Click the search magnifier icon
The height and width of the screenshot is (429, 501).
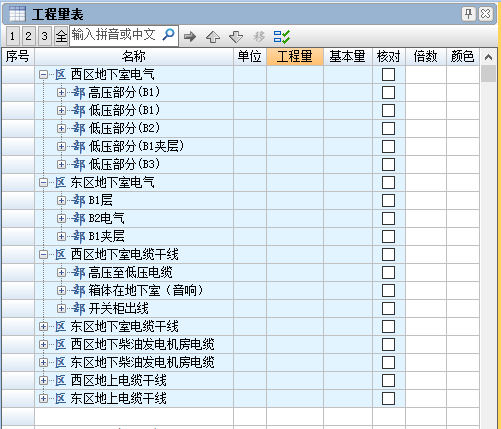point(169,34)
